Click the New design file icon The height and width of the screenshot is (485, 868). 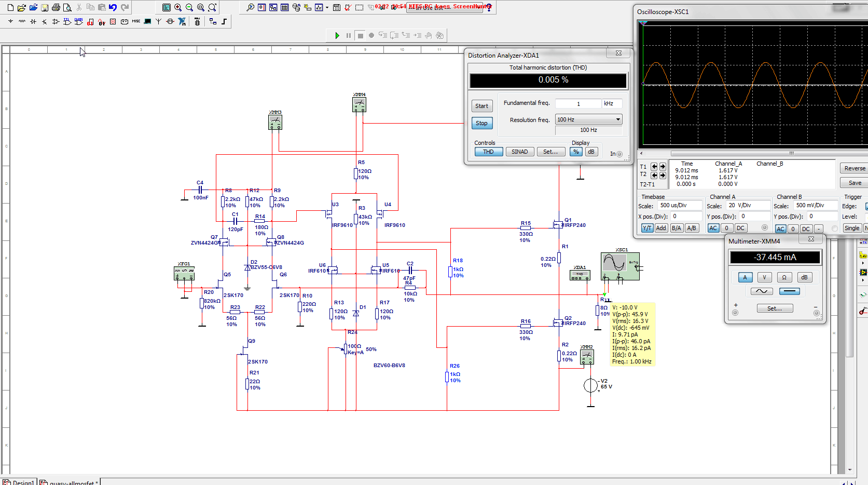point(10,8)
